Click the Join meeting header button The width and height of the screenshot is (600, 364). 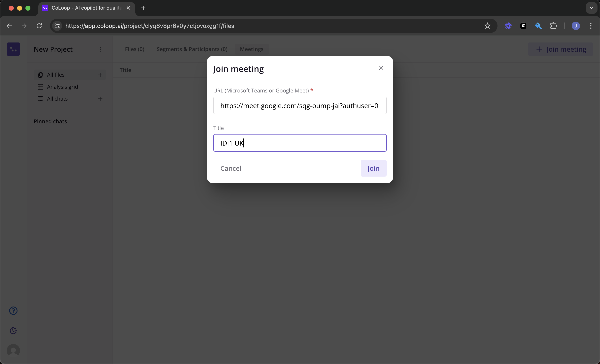561,49
